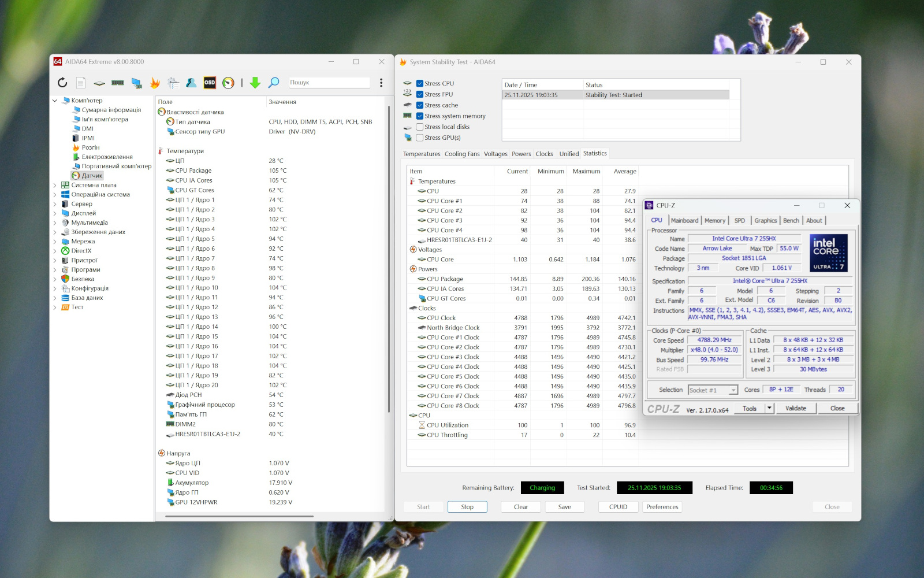The width and height of the screenshot is (924, 578).
Task: Enable the Stress GPU(s) checkbox
Action: point(420,138)
